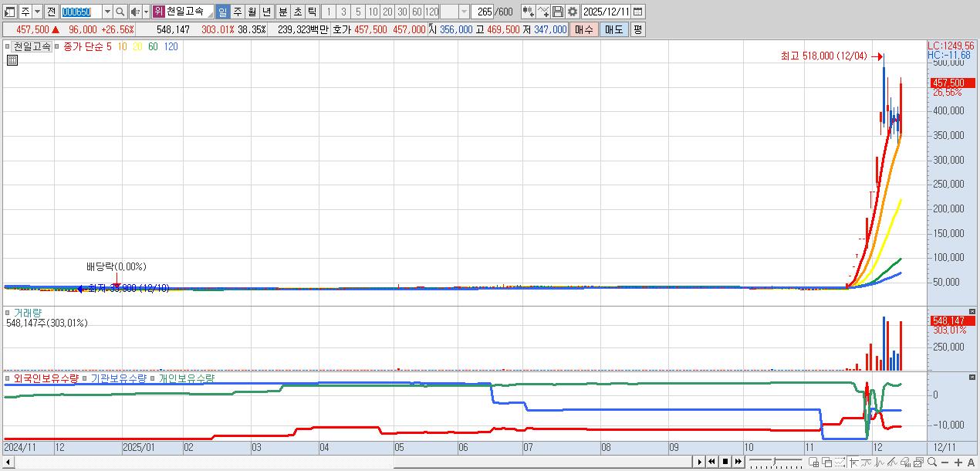This screenshot has height=471, width=980.
Task: Click the wavy line indicator tool icon
Action: click(x=867, y=462)
